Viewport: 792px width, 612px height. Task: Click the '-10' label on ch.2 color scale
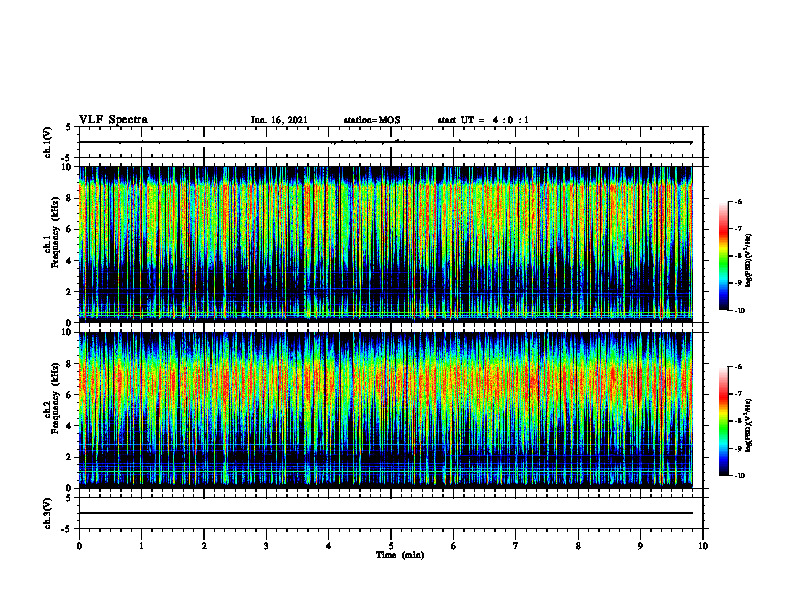coord(738,475)
